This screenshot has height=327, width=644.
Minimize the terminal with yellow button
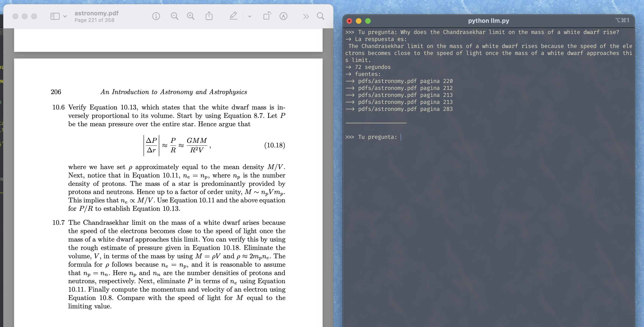tap(359, 21)
